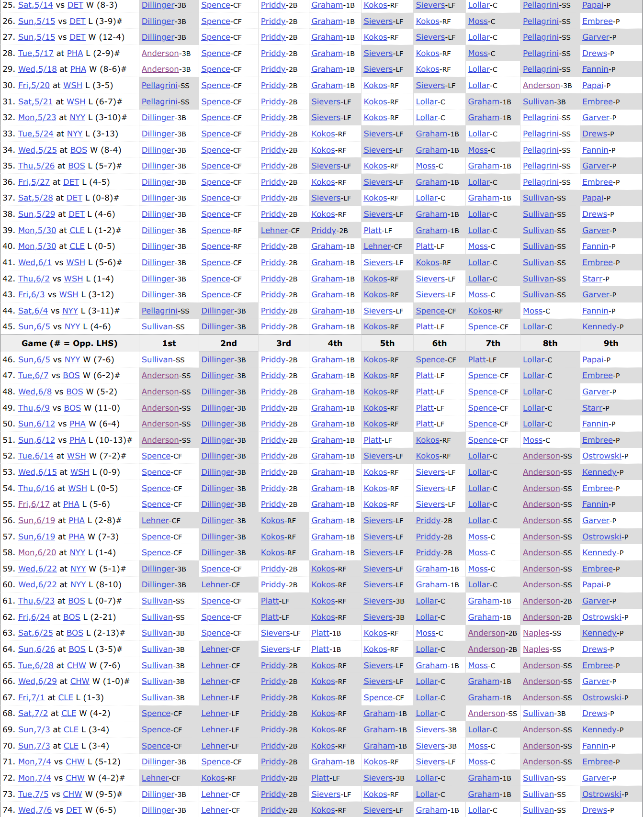Open pitcher Drews in game 33

click(595, 134)
